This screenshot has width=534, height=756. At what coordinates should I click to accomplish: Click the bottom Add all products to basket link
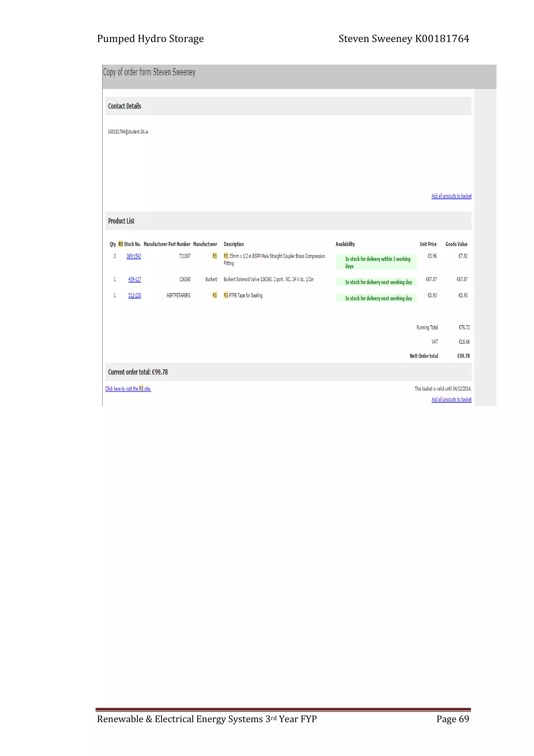(x=451, y=400)
